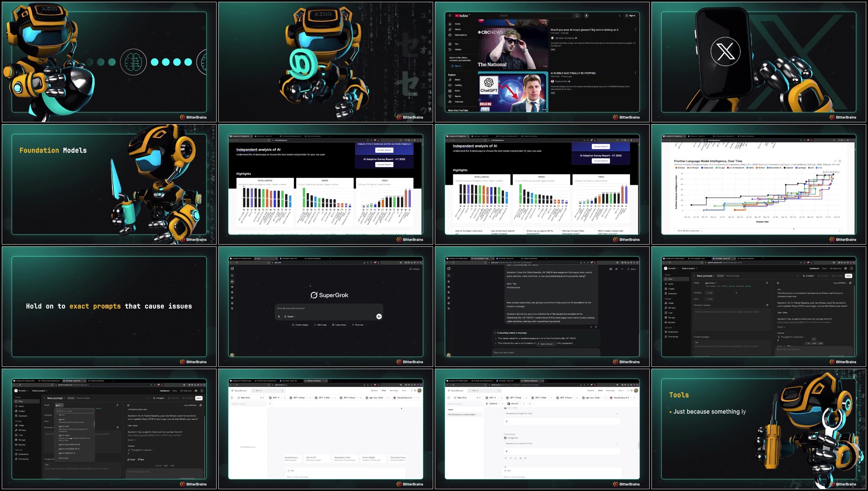
Task: Expand the truncated message via Expand in model-list frame
Action: point(132,440)
